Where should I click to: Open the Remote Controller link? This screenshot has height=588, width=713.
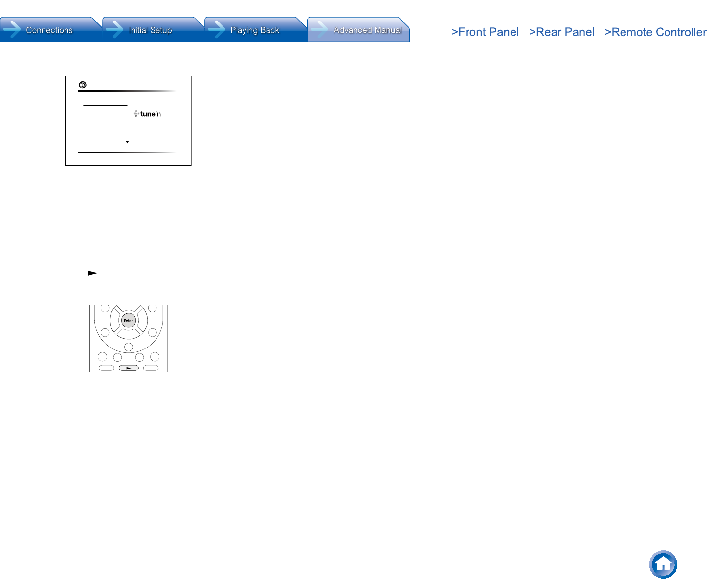(x=655, y=32)
